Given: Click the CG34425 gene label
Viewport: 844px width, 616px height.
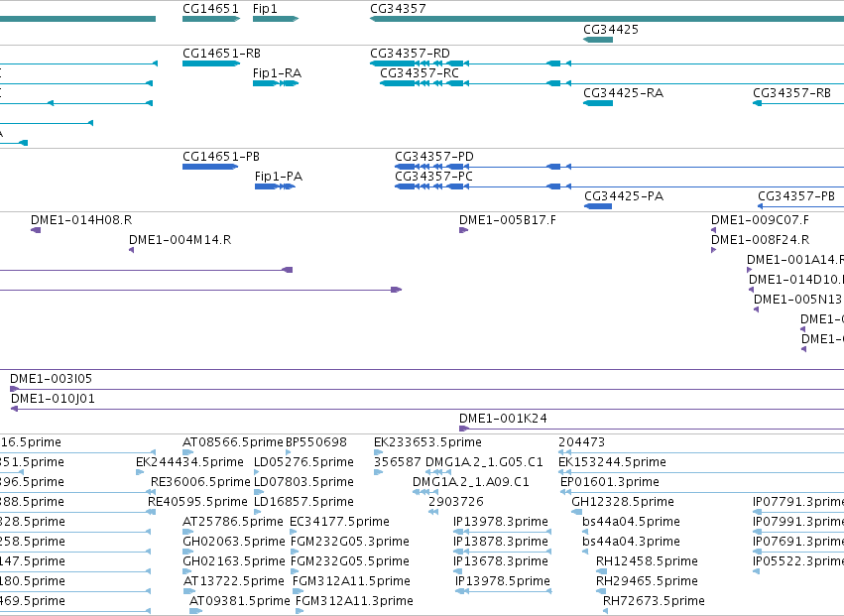Looking at the screenshot, I should (611, 30).
